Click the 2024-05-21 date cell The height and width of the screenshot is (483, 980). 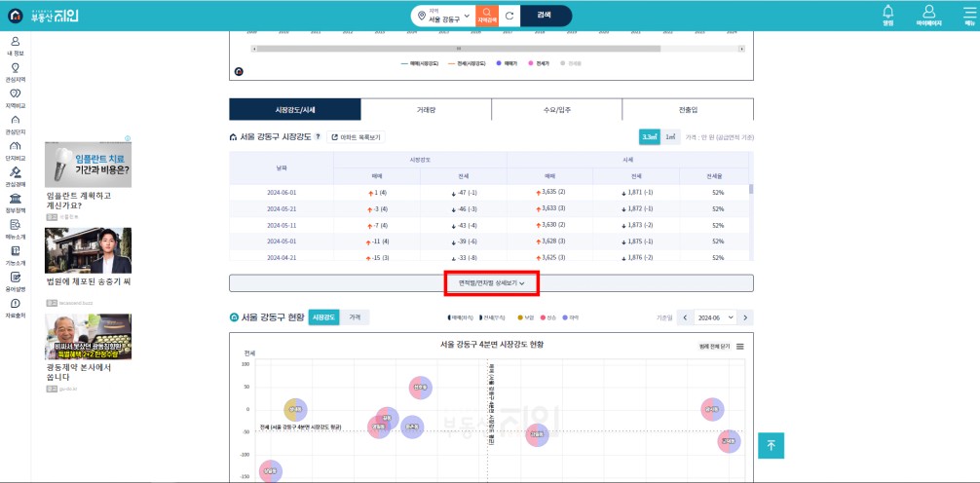282,208
